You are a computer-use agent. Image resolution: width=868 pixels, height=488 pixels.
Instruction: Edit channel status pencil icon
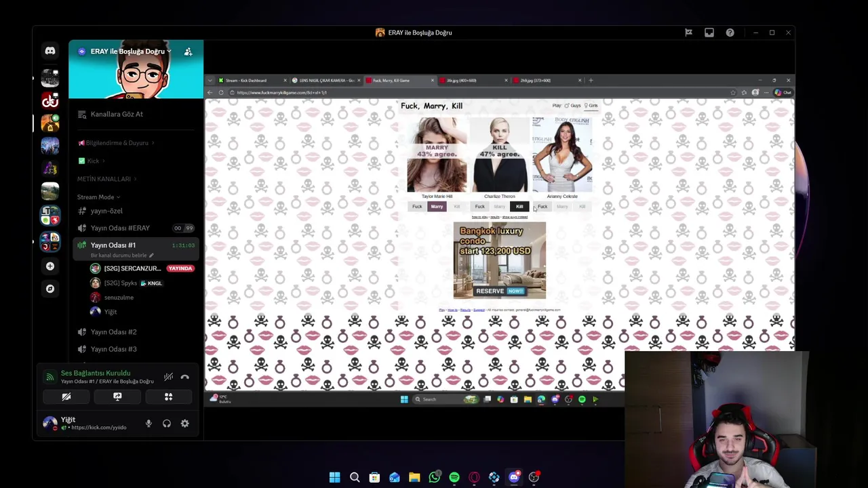pyautogui.click(x=151, y=256)
